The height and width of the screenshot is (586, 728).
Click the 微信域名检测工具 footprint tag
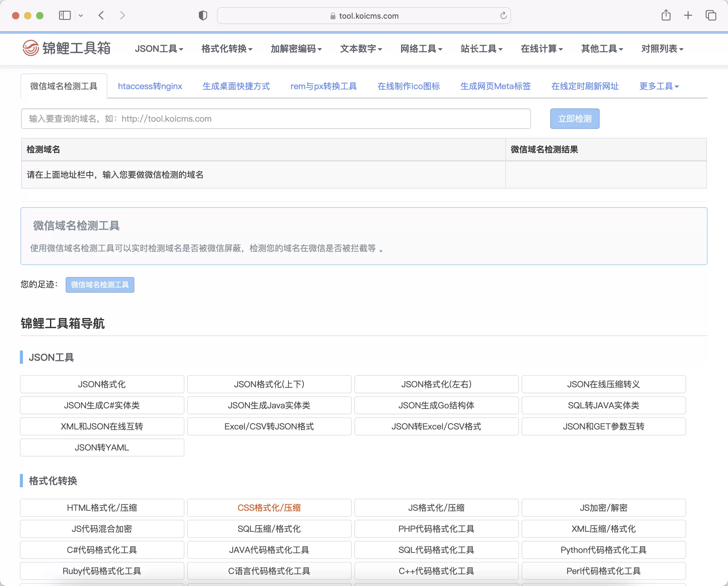[100, 285]
